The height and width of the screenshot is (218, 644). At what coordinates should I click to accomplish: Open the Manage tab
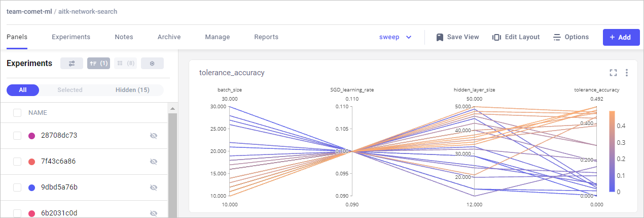point(218,37)
